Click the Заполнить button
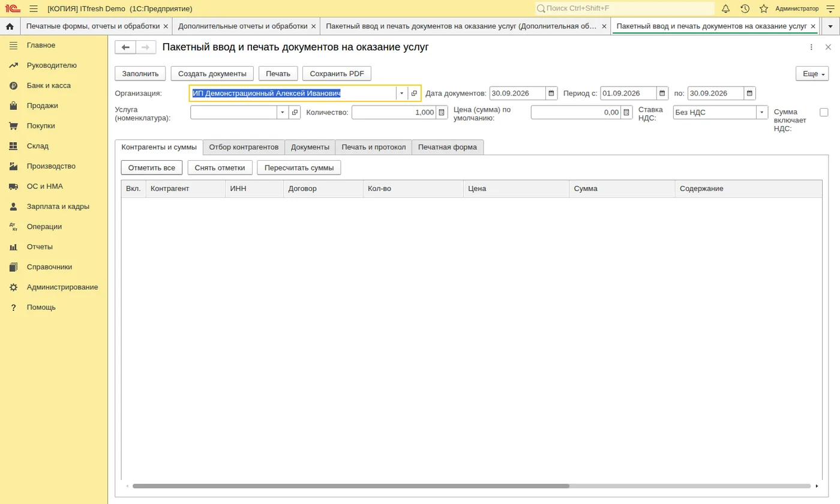This screenshot has height=504, width=840. pos(140,74)
